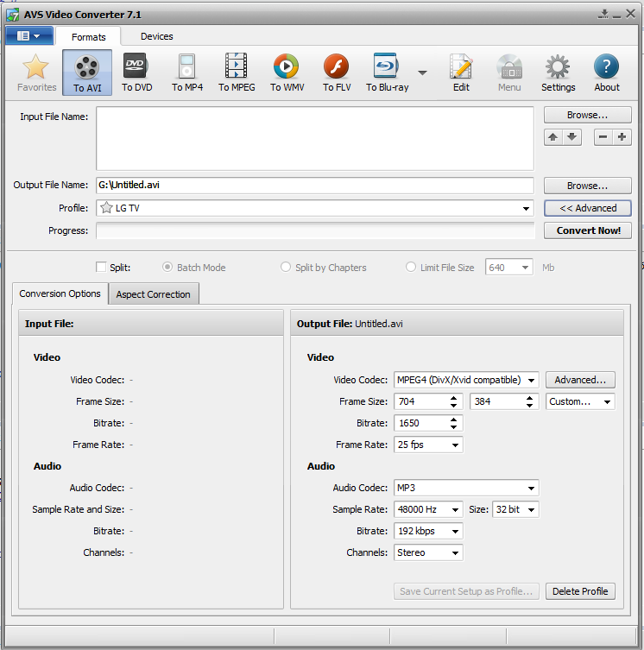Select the To FLV format
Image resolution: width=644 pixels, height=650 pixels.
[337, 73]
